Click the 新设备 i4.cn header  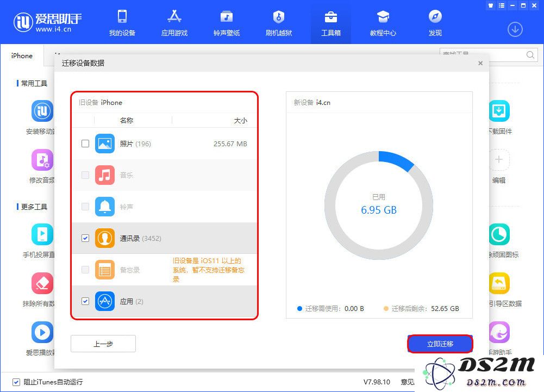312,102
